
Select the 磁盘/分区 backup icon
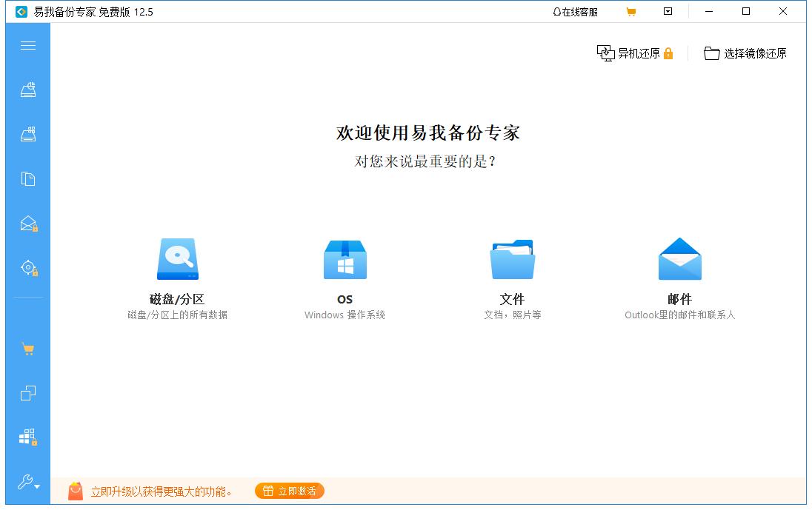click(x=177, y=259)
